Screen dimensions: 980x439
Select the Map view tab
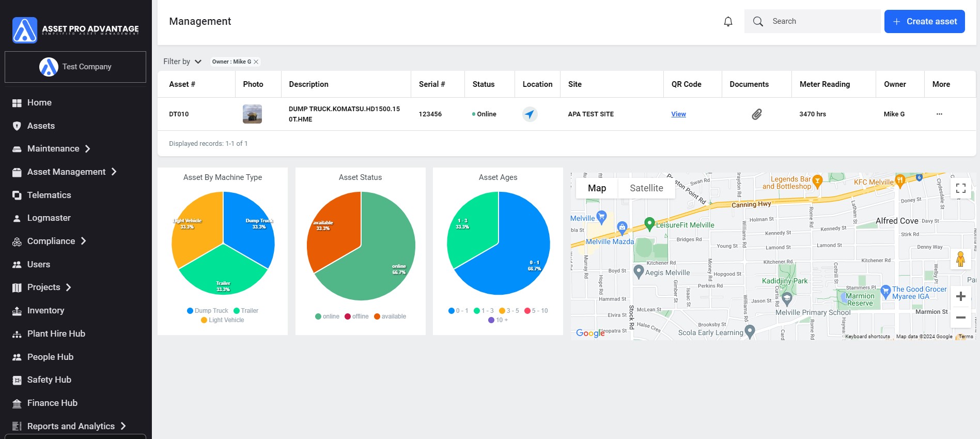tap(597, 188)
